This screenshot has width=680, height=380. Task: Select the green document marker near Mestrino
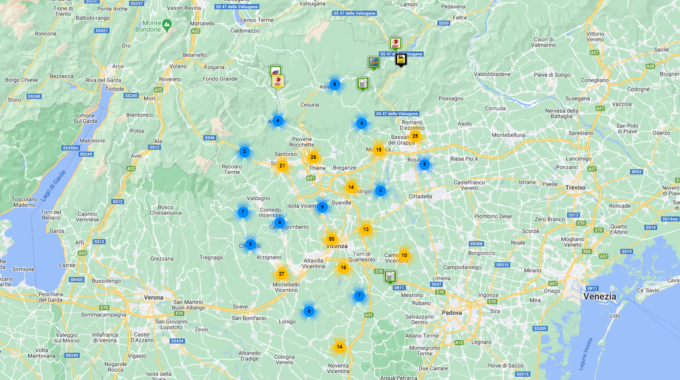(x=390, y=277)
